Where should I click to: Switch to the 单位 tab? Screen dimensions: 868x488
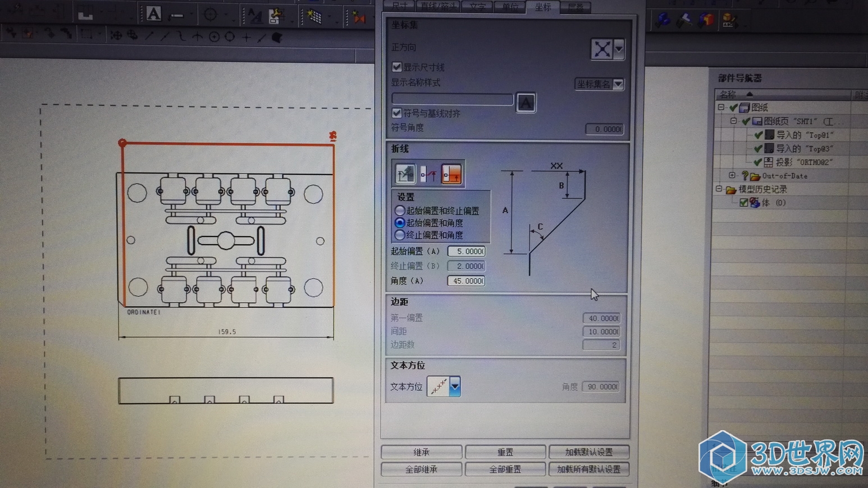tap(510, 7)
